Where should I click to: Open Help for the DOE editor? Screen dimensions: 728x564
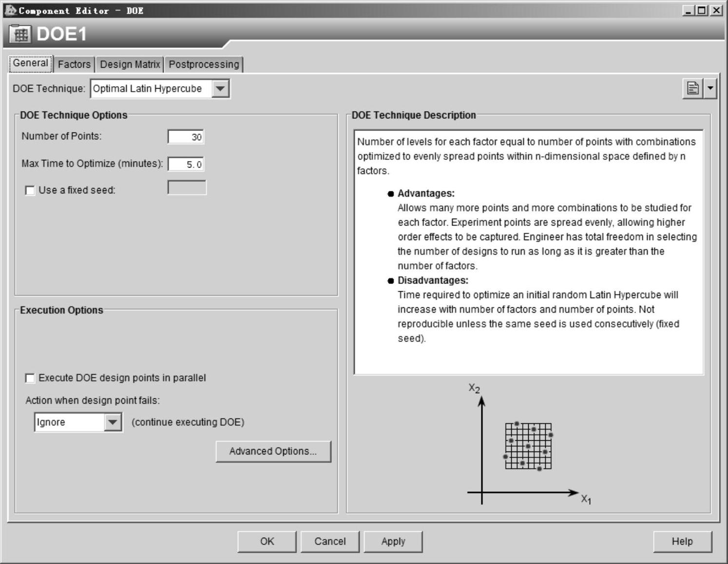pos(682,542)
